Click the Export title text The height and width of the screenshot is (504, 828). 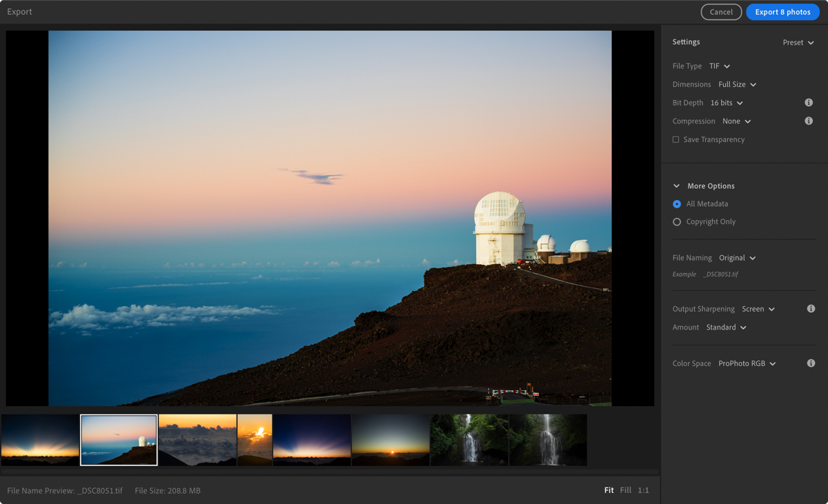[19, 12]
